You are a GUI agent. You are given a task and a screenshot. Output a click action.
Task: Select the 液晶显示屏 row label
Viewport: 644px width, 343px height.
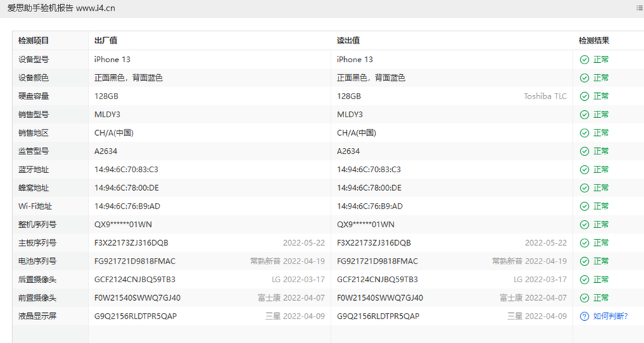(x=37, y=317)
